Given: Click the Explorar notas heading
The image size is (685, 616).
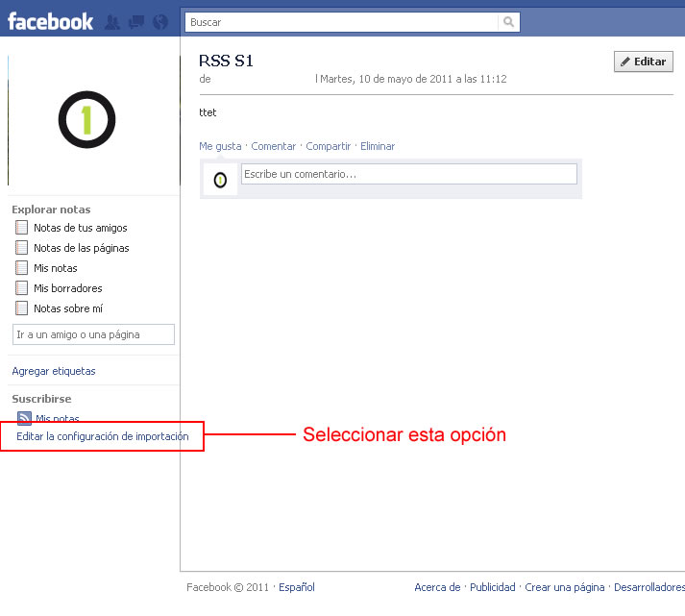Looking at the screenshot, I should pos(51,209).
